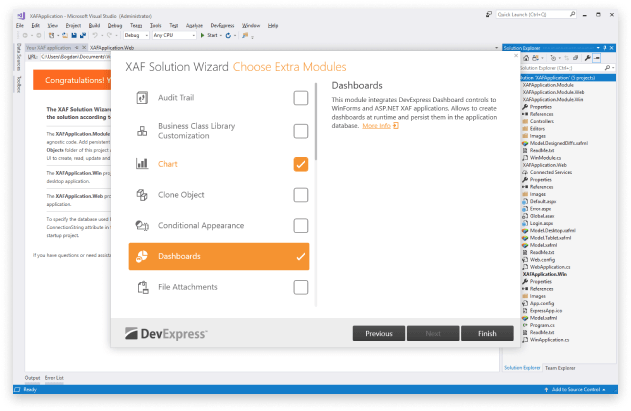Click the Save All toolbar icon
Image resolution: width=631 pixels, height=411 pixels.
click(x=83, y=35)
